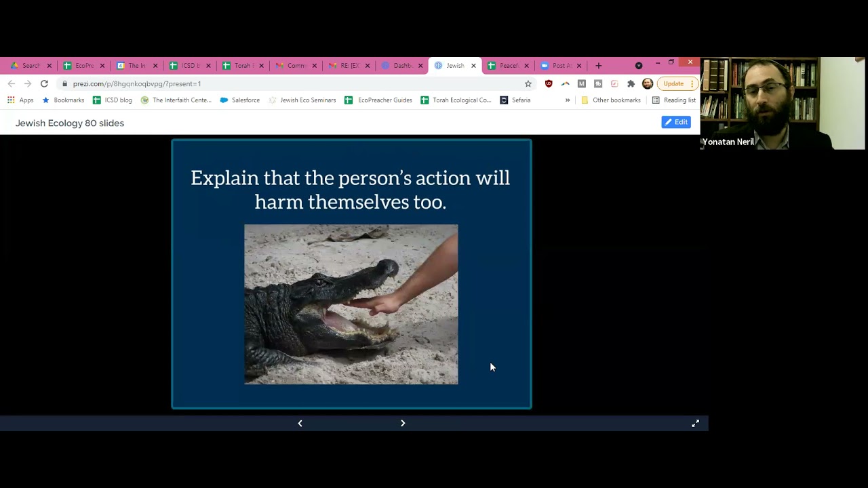Click the Edit presentation button
The width and height of the screenshot is (868, 488).
click(x=676, y=122)
